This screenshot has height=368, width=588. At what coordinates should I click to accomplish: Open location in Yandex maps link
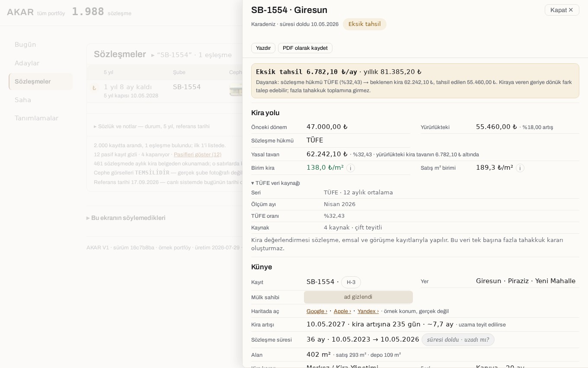(x=368, y=311)
